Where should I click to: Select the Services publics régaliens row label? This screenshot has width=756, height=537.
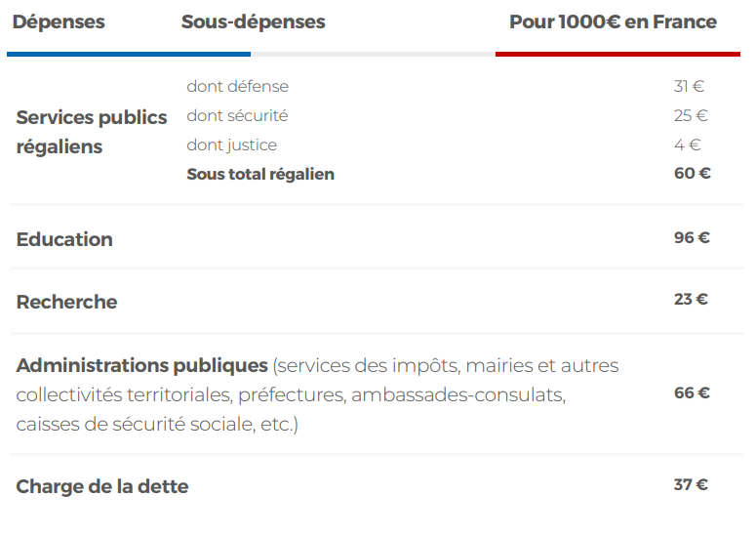[92, 132]
